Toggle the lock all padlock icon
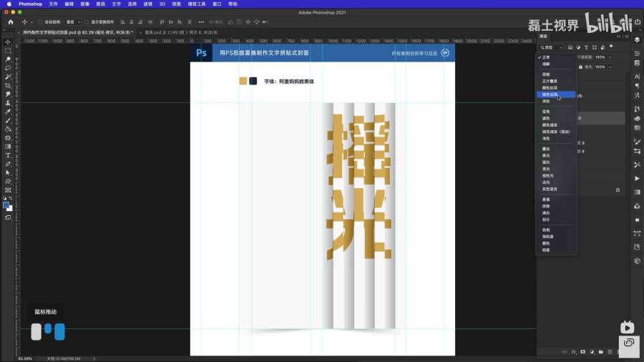This screenshot has height=362, width=644. tap(580, 67)
